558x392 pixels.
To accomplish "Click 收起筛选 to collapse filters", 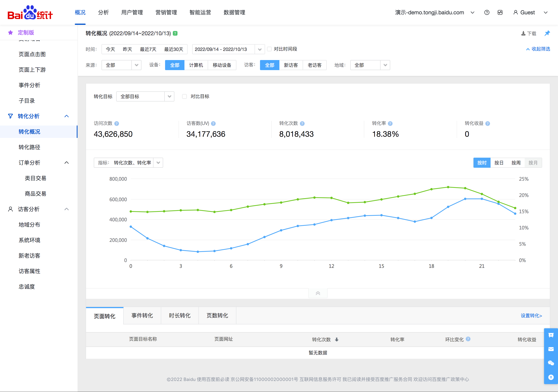I will pyautogui.click(x=538, y=49).
